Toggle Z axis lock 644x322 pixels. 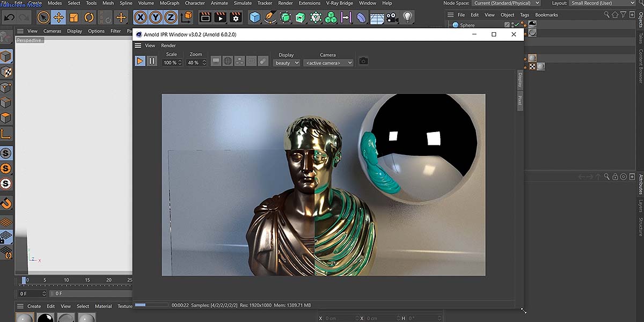(x=171, y=18)
